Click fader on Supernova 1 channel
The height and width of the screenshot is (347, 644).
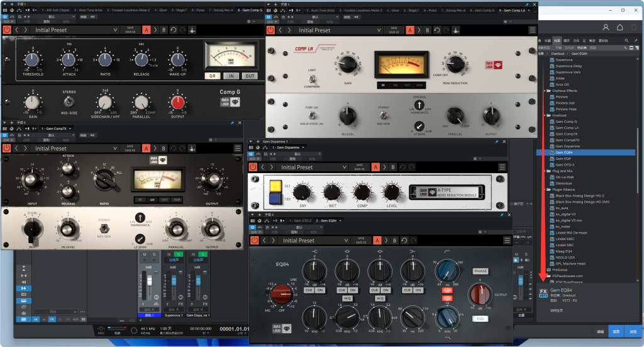174,282
